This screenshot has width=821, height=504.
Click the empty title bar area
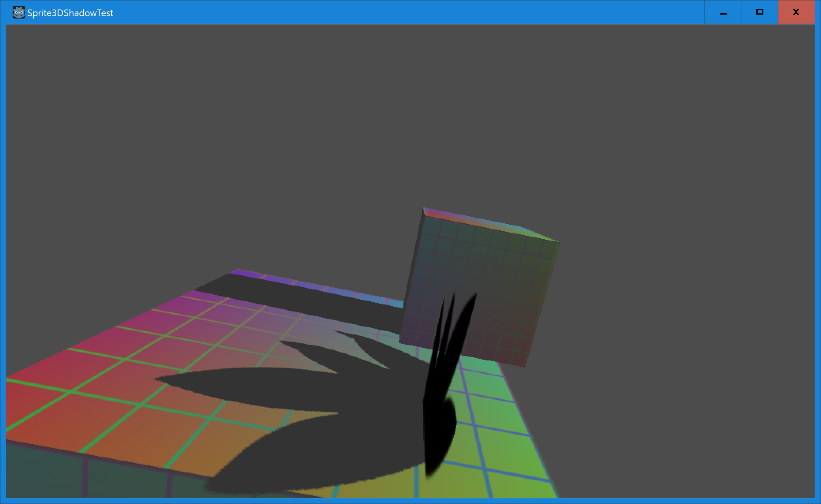tap(395, 13)
